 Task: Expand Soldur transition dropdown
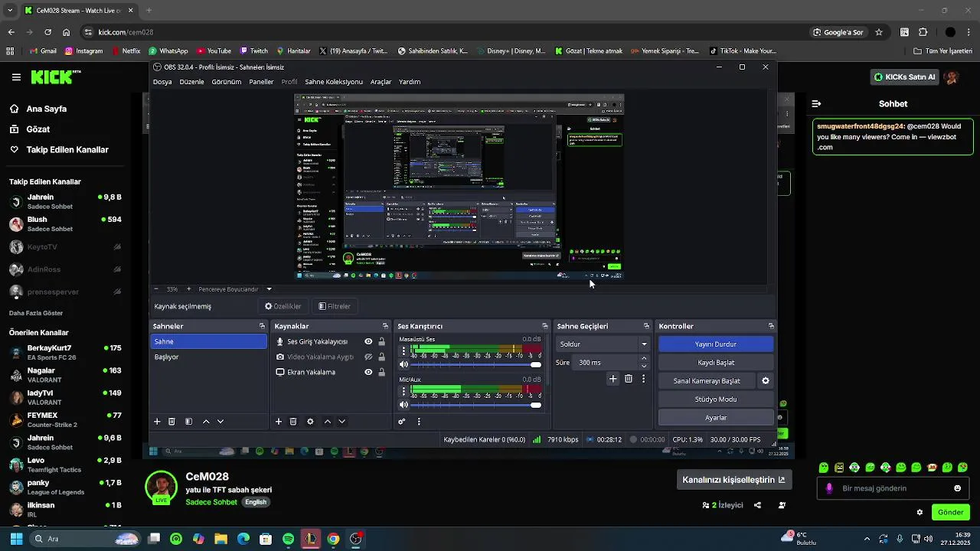click(644, 344)
